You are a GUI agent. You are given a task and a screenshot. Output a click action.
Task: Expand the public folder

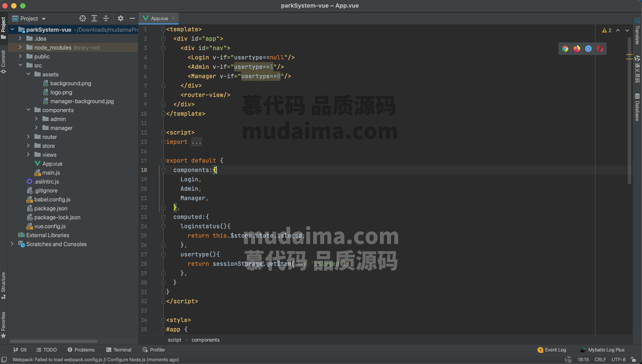(x=20, y=56)
